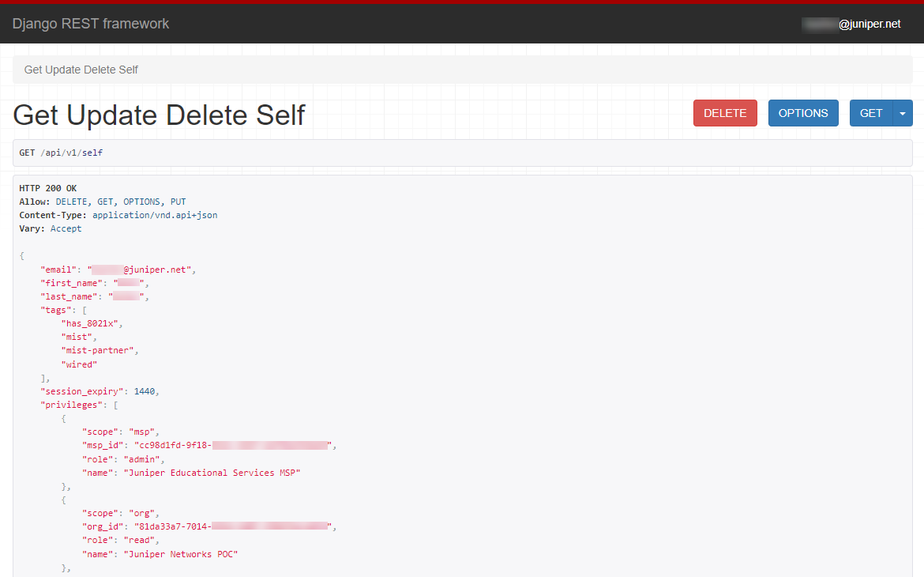Select the org_id value 81da33a7-7014

pos(234,527)
